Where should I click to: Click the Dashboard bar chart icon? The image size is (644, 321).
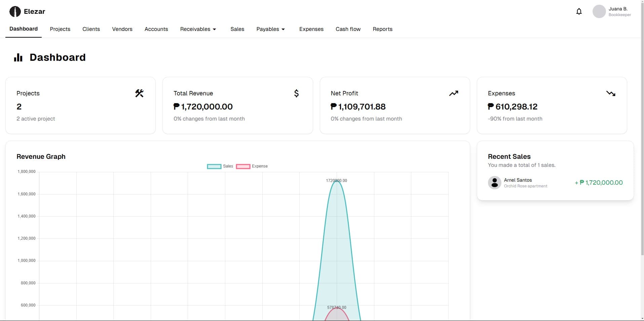(18, 57)
